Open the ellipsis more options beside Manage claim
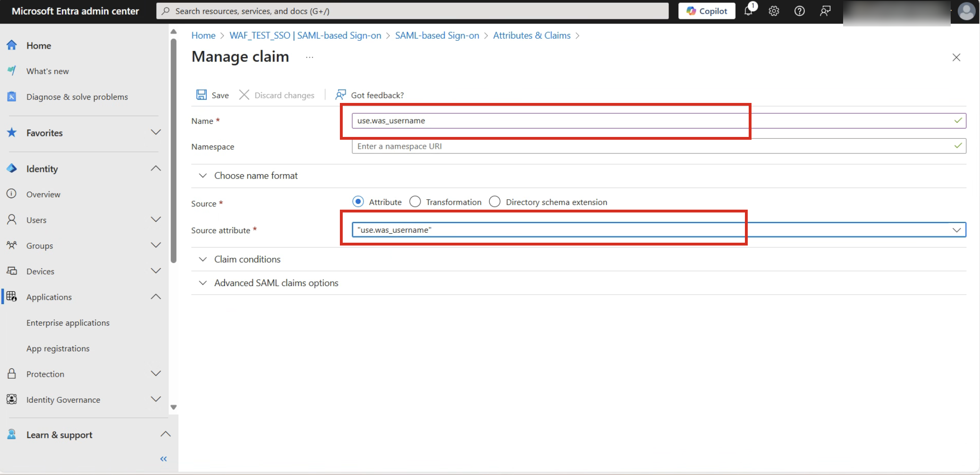The image size is (980, 475). coord(310,57)
